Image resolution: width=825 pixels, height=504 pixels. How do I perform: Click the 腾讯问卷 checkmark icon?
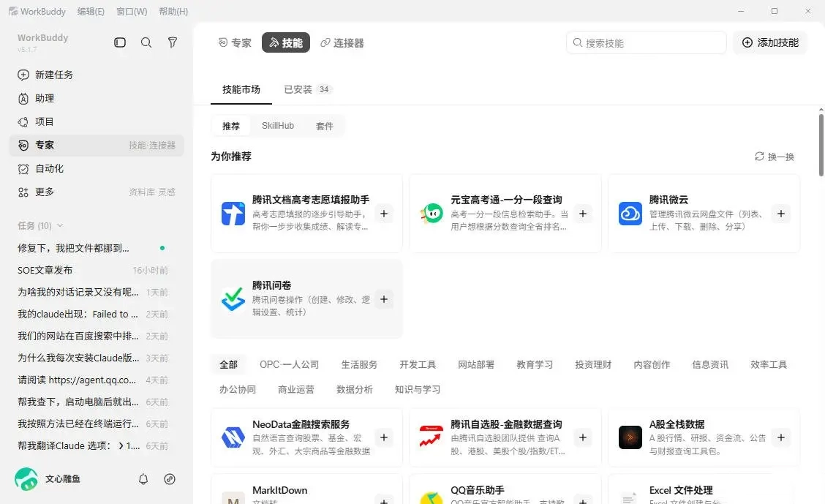pyautogui.click(x=233, y=299)
